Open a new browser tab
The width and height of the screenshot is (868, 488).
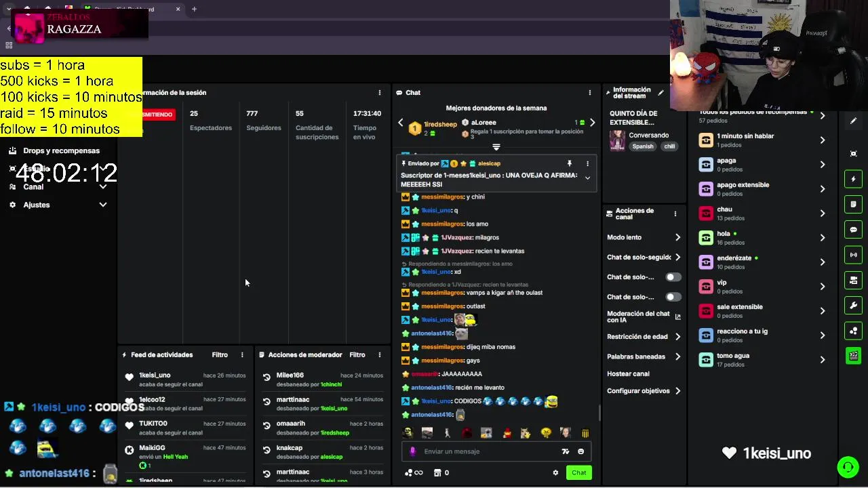194,9
